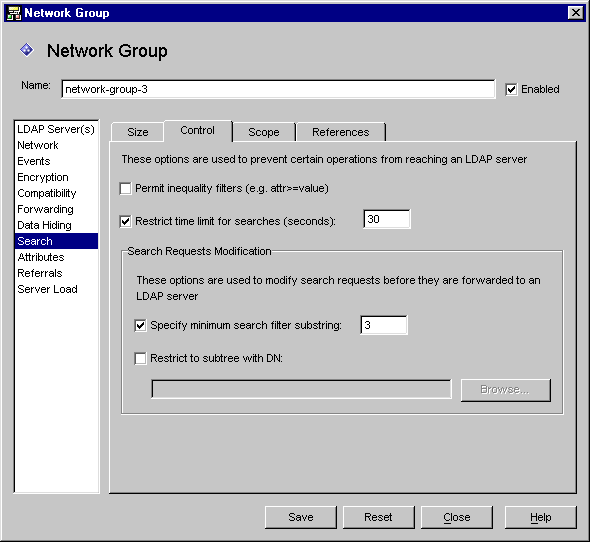Click the subtree DN text field
This screenshot has width=590, height=542.
pos(301,389)
